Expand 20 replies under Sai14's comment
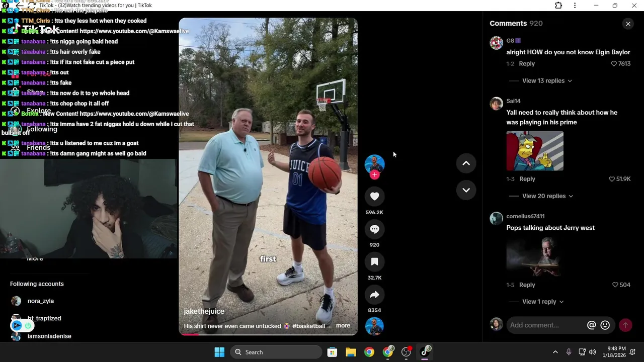Screen dimensions: 644x362 point(547,196)
